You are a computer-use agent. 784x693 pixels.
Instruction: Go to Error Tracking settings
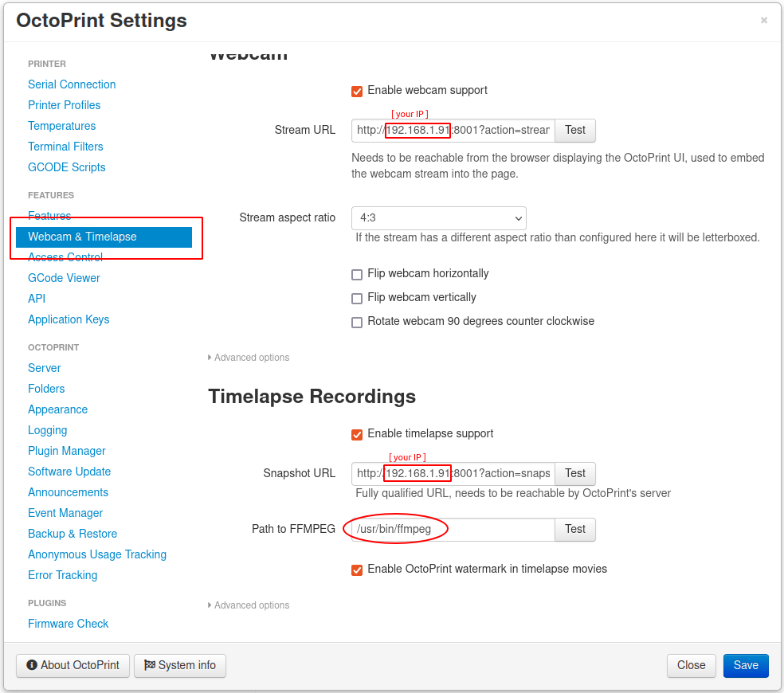click(x=62, y=575)
